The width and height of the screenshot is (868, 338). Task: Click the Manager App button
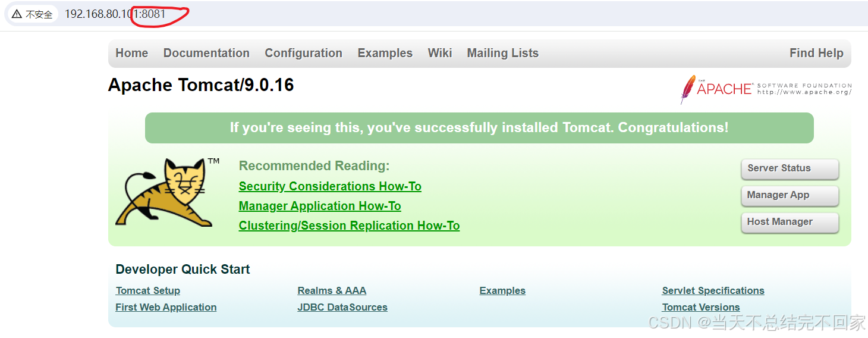(790, 195)
